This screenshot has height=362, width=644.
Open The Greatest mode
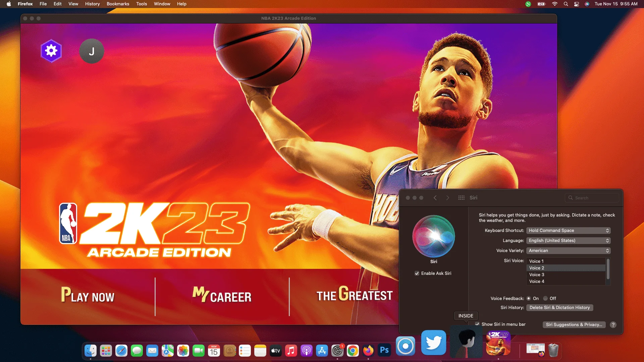pyautogui.click(x=355, y=294)
